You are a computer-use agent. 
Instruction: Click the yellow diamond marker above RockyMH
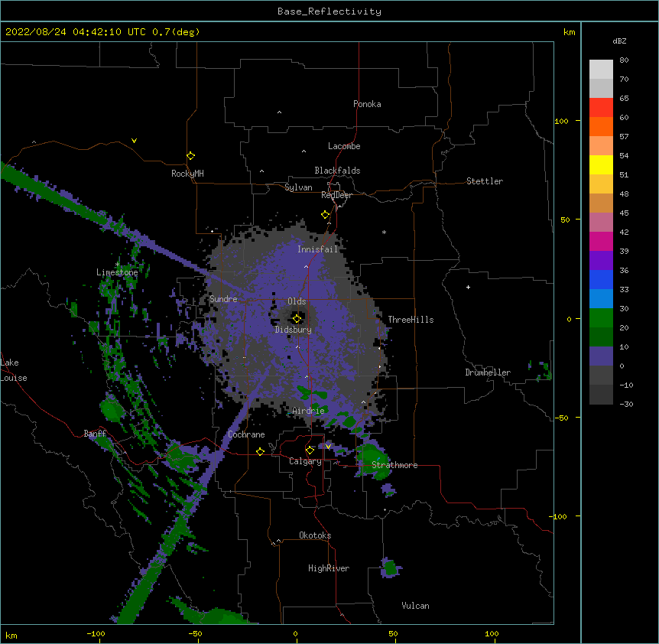point(191,156)
